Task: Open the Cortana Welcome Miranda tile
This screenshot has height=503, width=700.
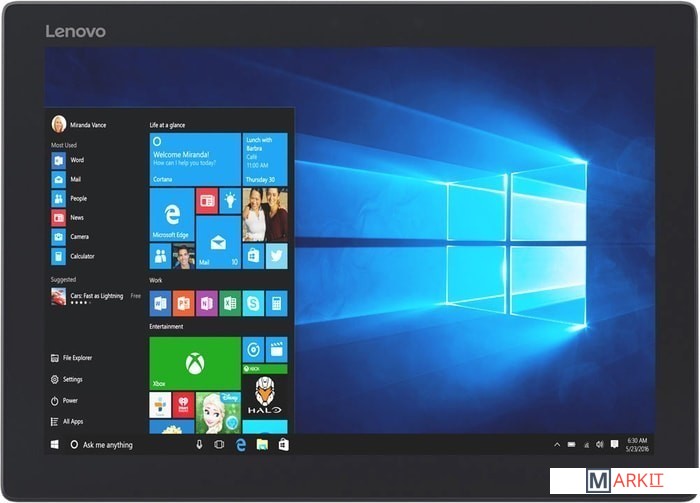Action: (194, 159)
